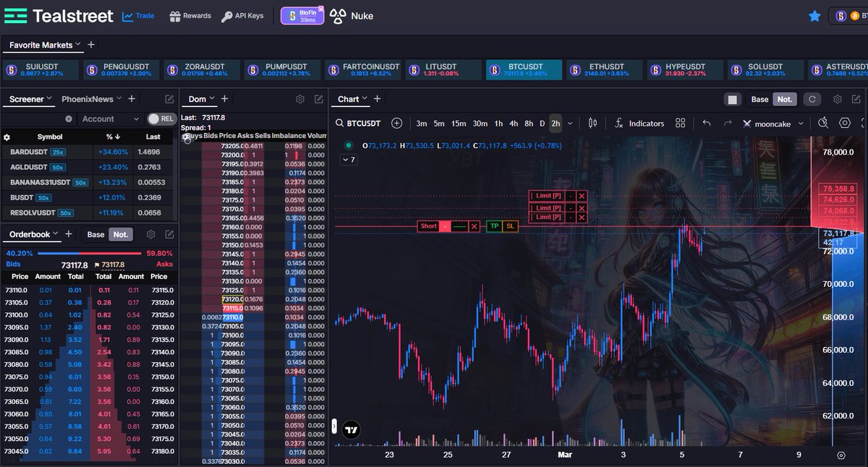This screenshot has width=868, height=467.
Task: Click the BloFin exchange badge
Action: point(302,16)
